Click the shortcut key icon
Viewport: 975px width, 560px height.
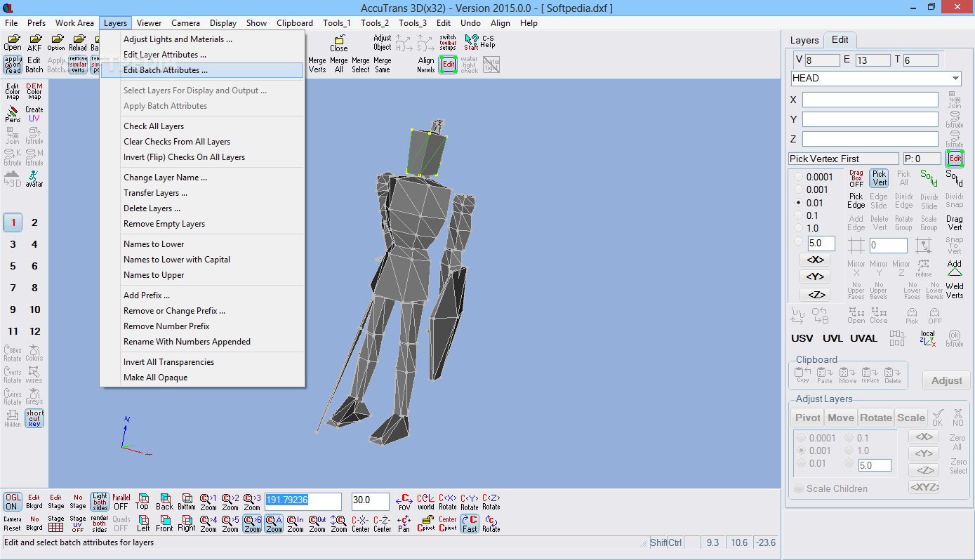[34, 418]
